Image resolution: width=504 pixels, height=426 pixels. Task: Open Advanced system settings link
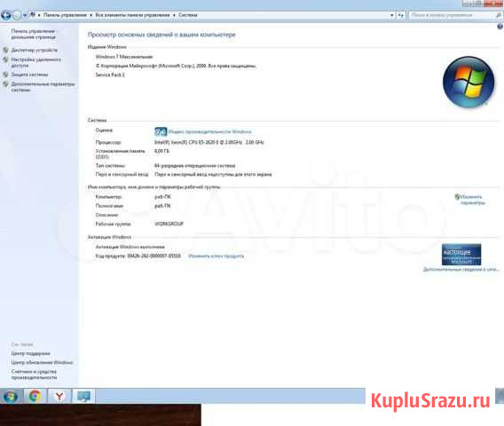coord(43,87)
